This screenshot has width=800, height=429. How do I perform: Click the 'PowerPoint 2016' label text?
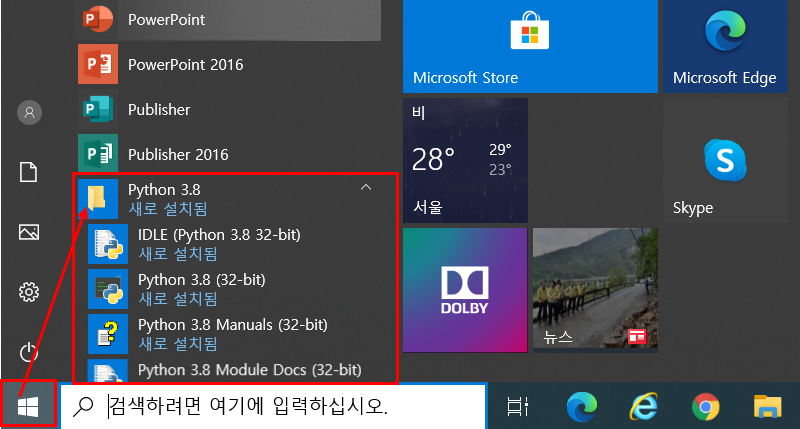(186, 65)
